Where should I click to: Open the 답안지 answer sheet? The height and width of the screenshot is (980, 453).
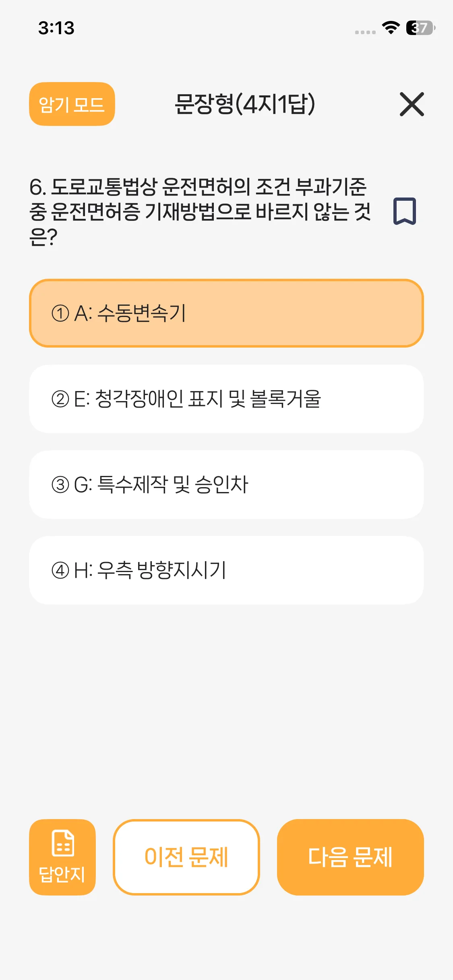tap(62, 857)
